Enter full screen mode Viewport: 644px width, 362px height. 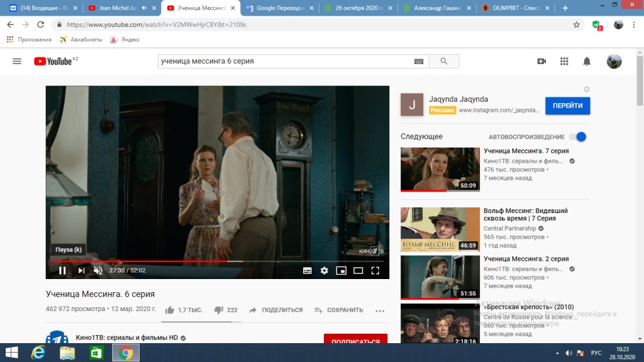(x=375, y=270)
